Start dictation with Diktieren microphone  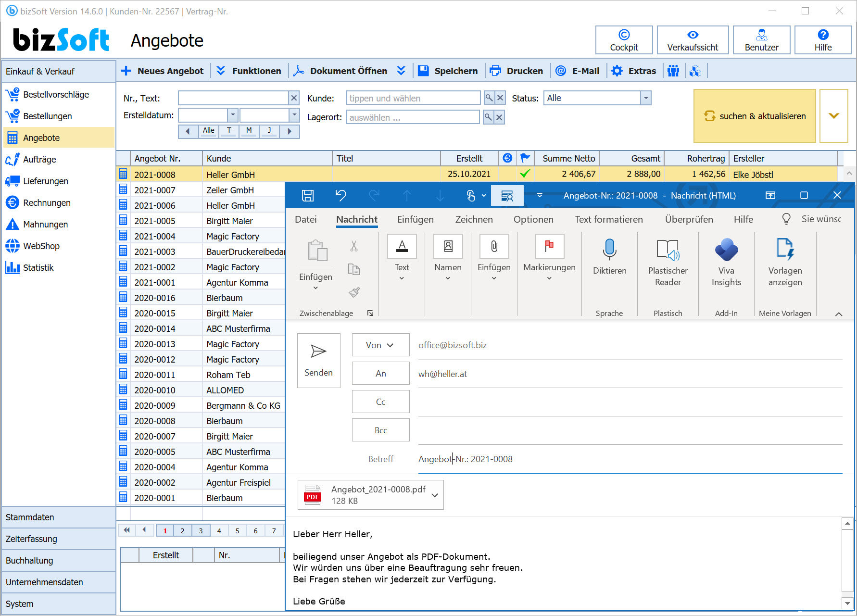609,257
